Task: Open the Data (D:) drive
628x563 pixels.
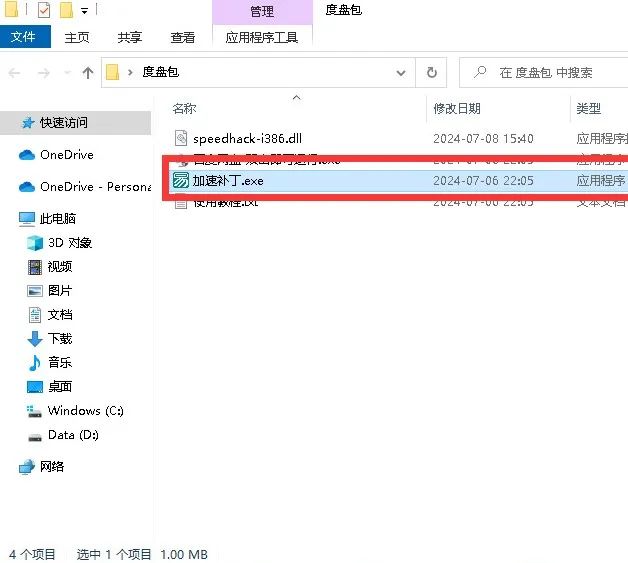Action: pyautogui.click(x=73, y=435)
